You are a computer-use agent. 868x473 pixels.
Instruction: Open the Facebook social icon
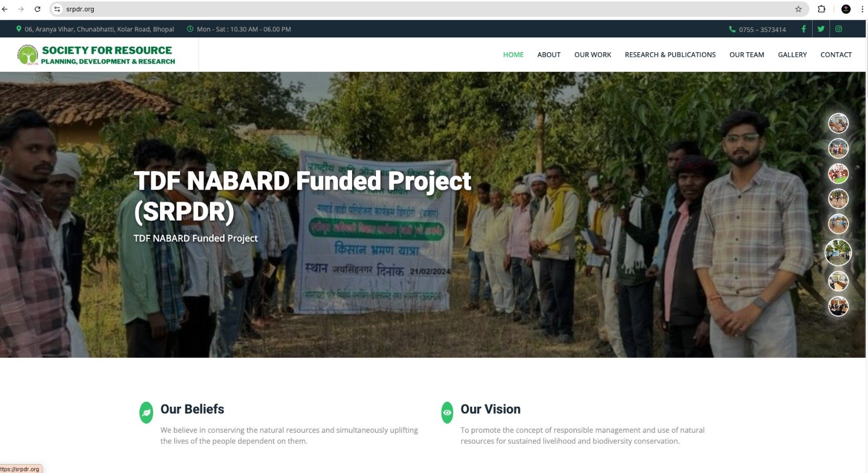coord(803,29)
